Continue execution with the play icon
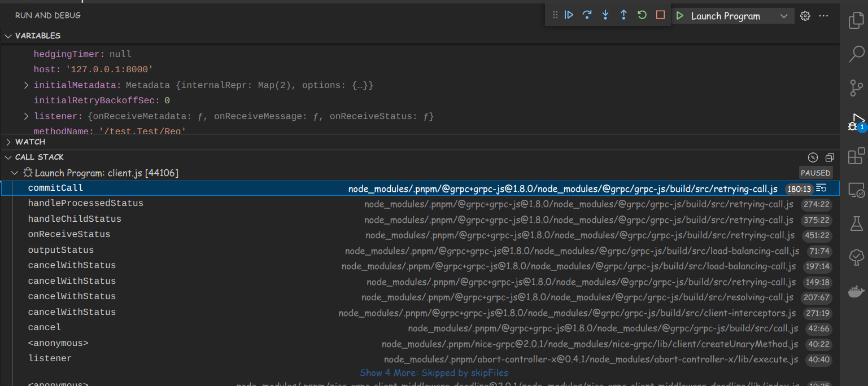 tap(569, 15)
